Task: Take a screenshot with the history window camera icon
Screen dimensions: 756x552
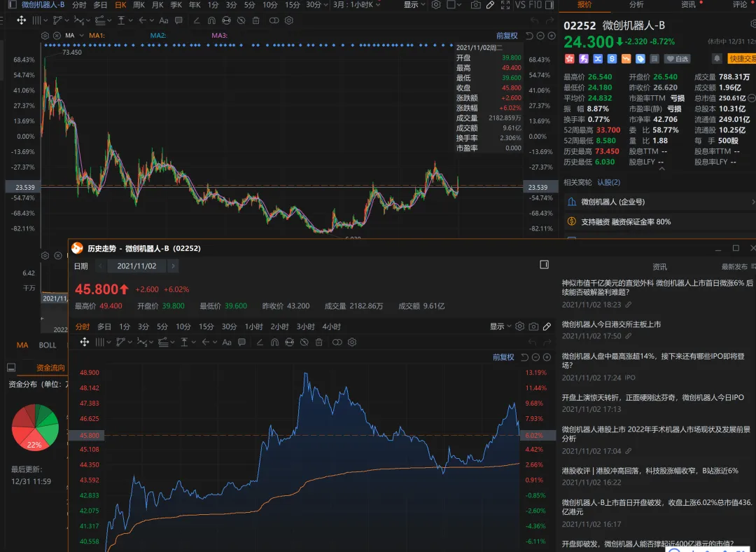Action: coord(533,326)
